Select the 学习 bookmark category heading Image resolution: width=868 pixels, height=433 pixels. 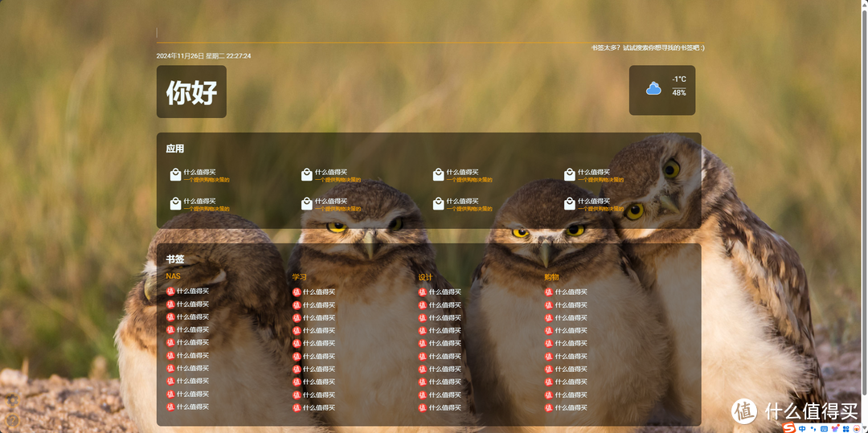[299, 277]
